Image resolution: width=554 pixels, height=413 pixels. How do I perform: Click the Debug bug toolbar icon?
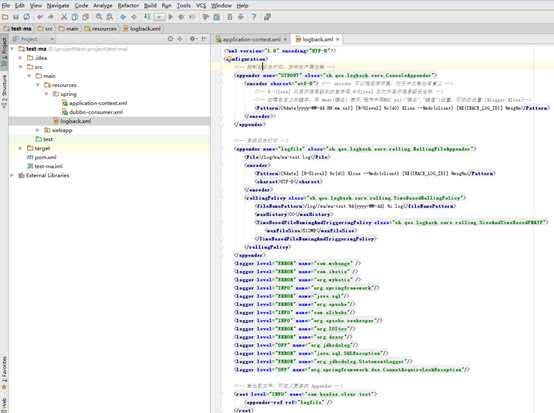pyautogui.click(x=181, y=17)
